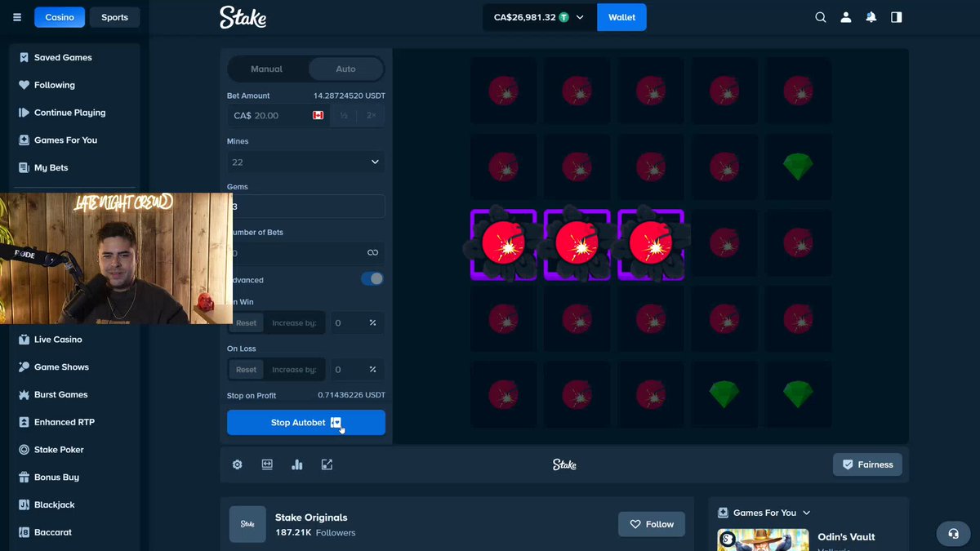Stop the autobet
The width and height of the screenshot is (980, 551).
pyautogui.click(x=305, y=423)
